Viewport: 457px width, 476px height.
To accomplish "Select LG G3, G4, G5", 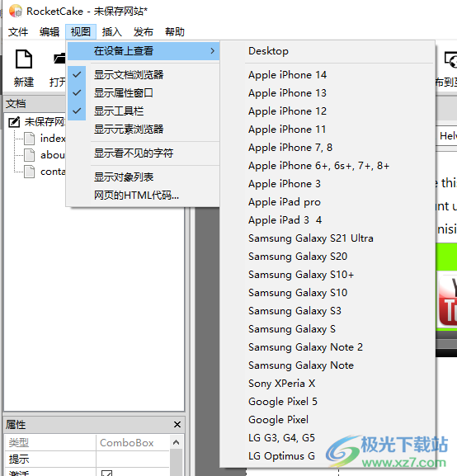I will pyautogui.click(x=327, y=438).
